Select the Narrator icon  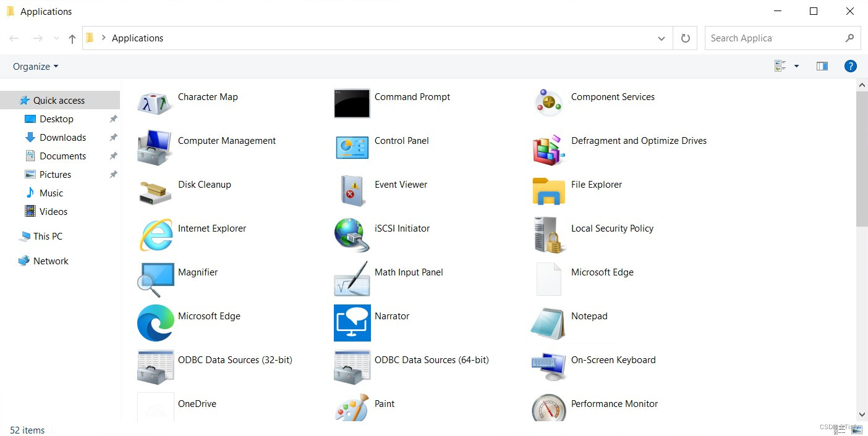pos(352,322)
